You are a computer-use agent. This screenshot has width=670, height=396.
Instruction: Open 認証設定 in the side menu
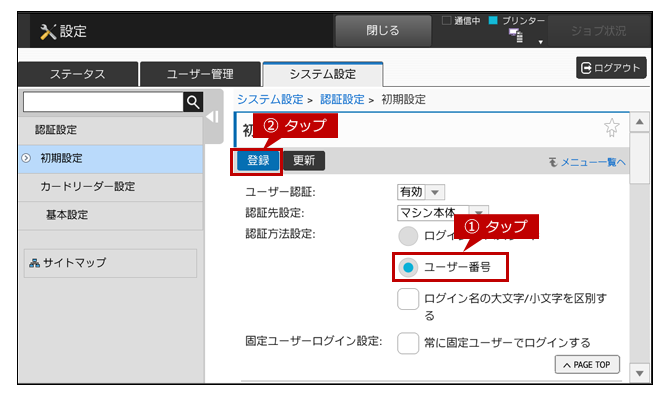[x=111, y=130]
